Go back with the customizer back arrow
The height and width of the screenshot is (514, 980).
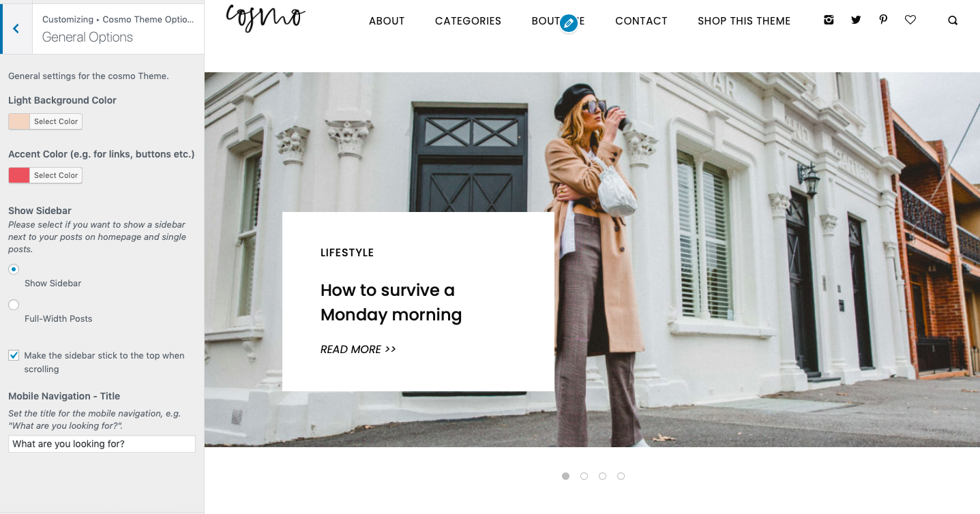pyautogui.click(x=16, y=29)
